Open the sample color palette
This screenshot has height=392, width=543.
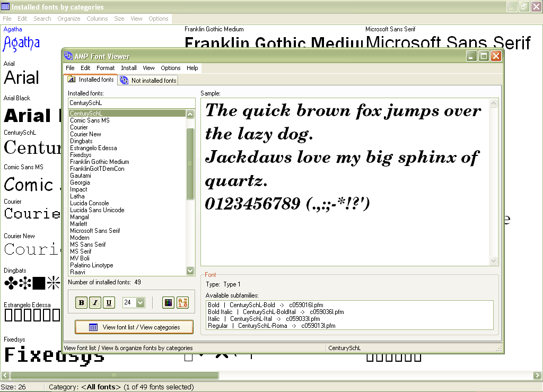click(168, 302)
